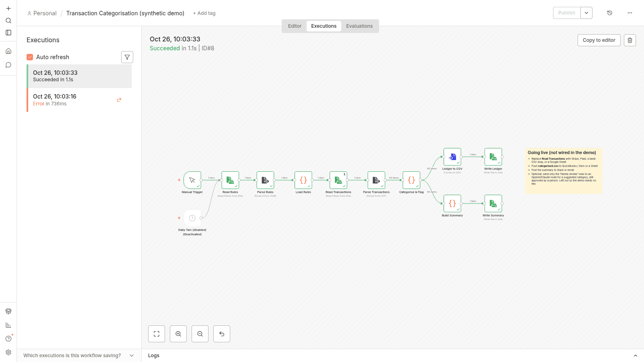Filter the executions list

[127, 57]
